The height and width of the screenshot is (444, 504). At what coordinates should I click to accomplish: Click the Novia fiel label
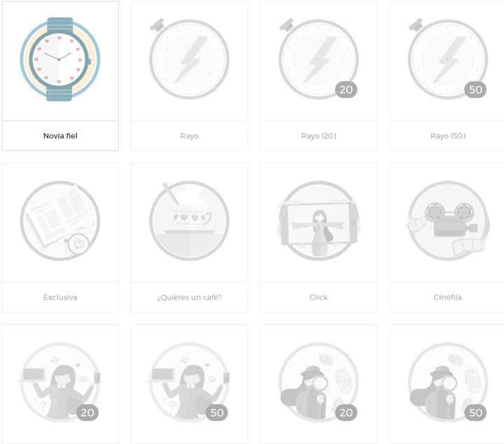[60, 136]
